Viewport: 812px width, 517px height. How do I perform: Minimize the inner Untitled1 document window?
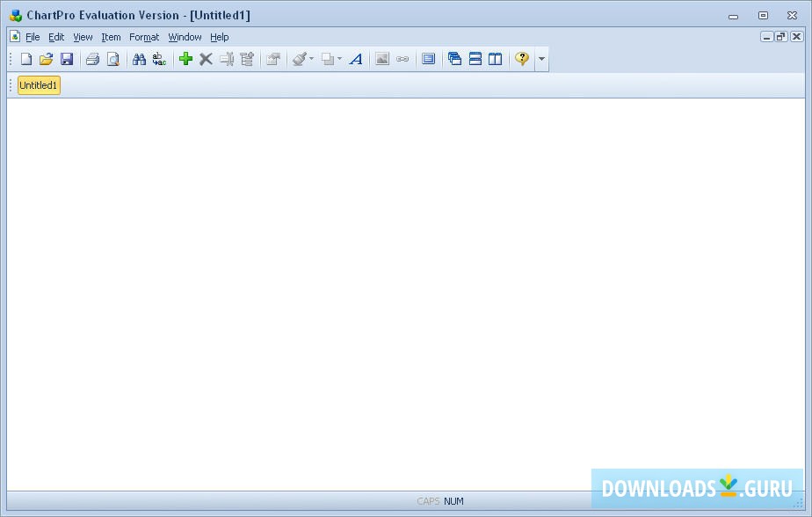tap(766, 37)
